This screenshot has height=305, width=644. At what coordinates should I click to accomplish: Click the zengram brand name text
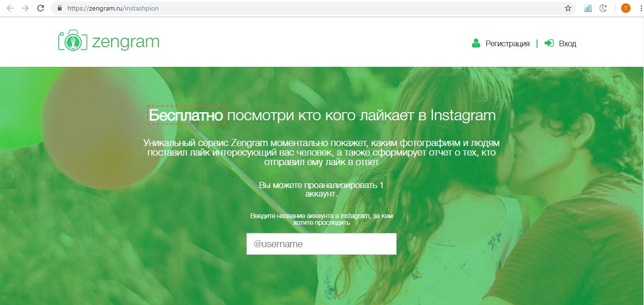[126, 42]
